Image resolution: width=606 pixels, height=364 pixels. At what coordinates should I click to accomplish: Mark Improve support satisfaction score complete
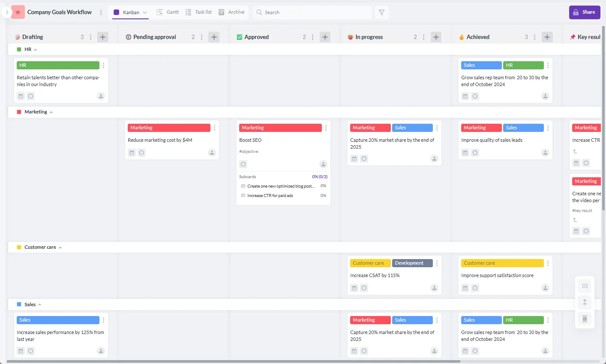(475, 288)
